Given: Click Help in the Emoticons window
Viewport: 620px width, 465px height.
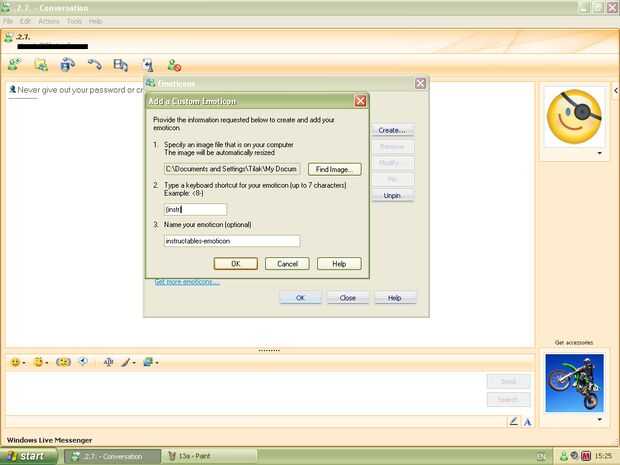Looking at the screenshot, I should (395, 298).
